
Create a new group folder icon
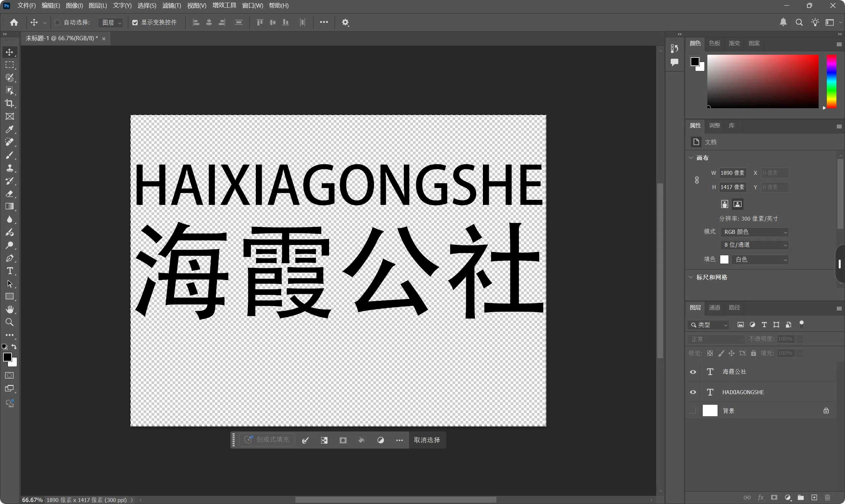coord(801,497)
